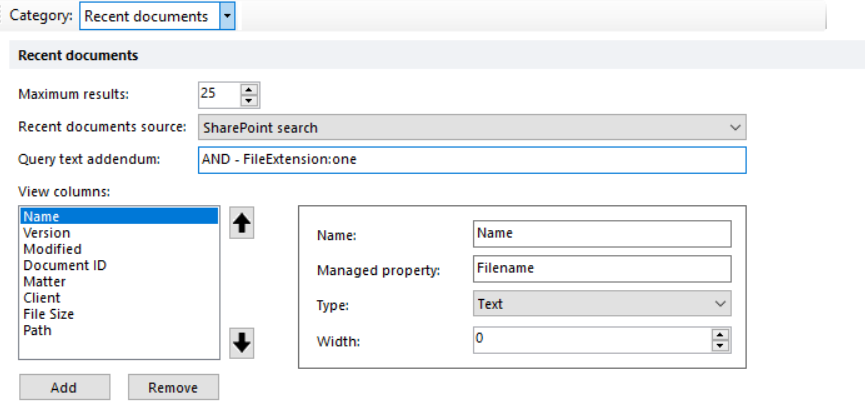Select Modified in View columns list
This screenshot has width=865, height=411.
pyautogui.click(x=119, y=249)
